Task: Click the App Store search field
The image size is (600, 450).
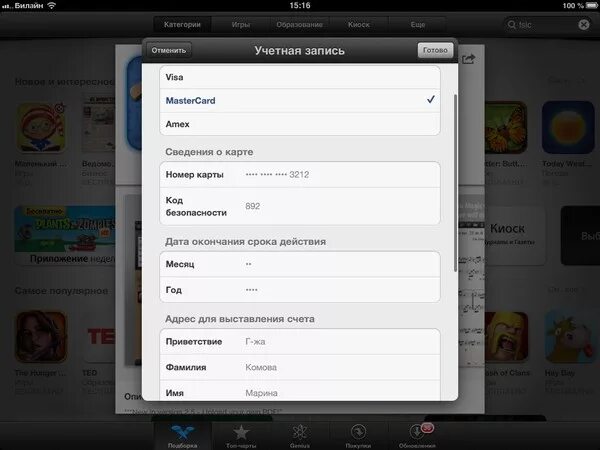Action: click(x=548, y=25)
